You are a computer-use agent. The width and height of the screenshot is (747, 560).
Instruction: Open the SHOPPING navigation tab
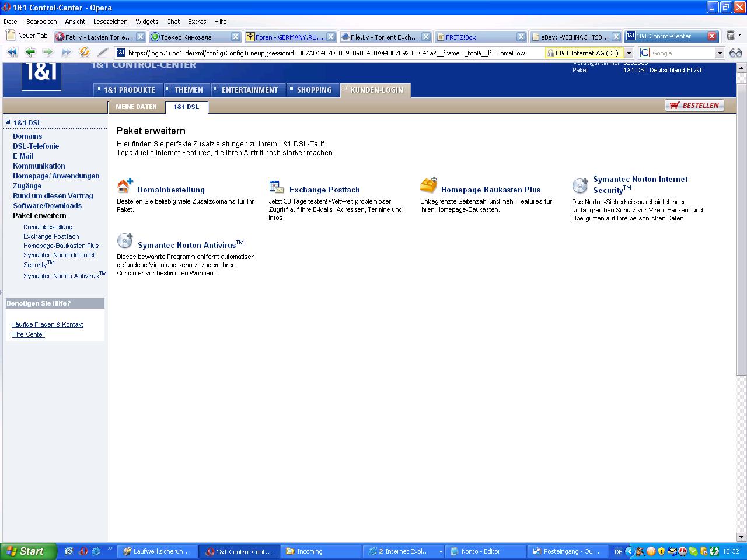click(313, 90)
